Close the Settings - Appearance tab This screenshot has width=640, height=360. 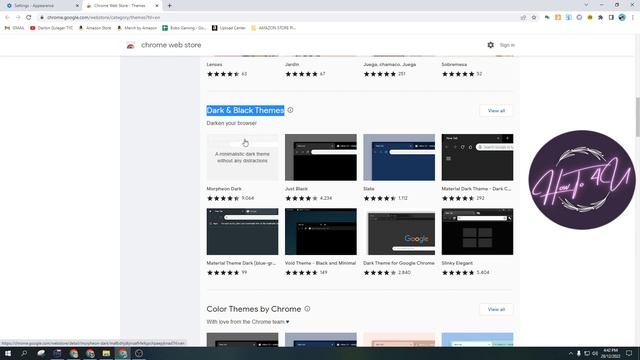pyautogui.click(x=77, y=6)
